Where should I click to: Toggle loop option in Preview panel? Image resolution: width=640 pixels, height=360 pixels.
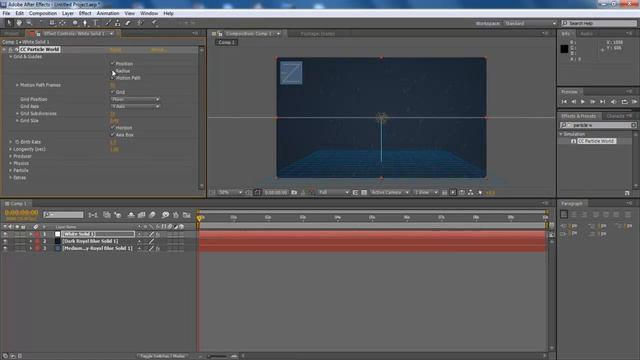(624, 102)
